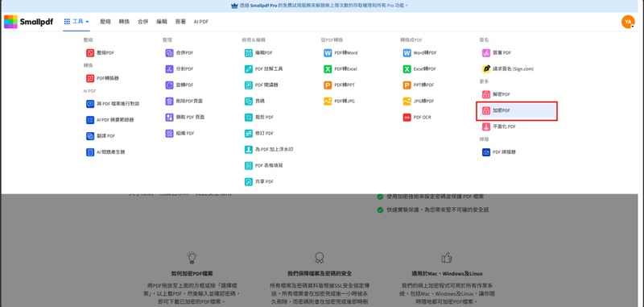Select the 旋轉PDF rotate tool
644x307 pixels.
point(179,85)
